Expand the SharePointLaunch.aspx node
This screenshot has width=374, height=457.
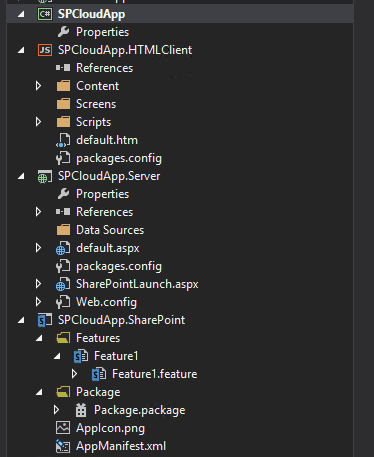(38, 284)
